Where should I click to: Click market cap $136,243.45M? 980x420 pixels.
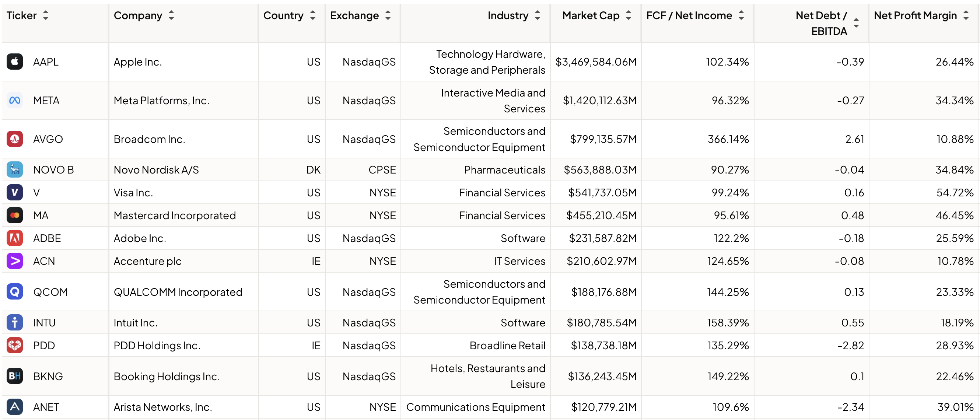602,376
